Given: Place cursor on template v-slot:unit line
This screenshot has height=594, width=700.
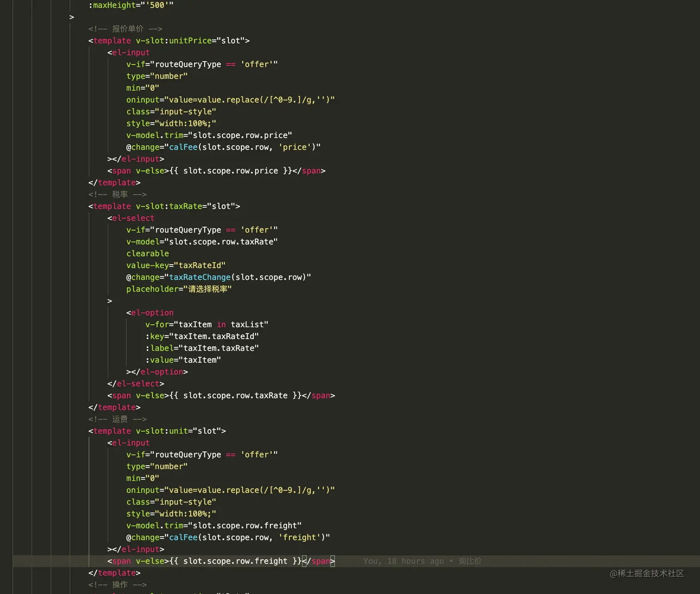Looking at the screenshot, I should click(157, 431).
